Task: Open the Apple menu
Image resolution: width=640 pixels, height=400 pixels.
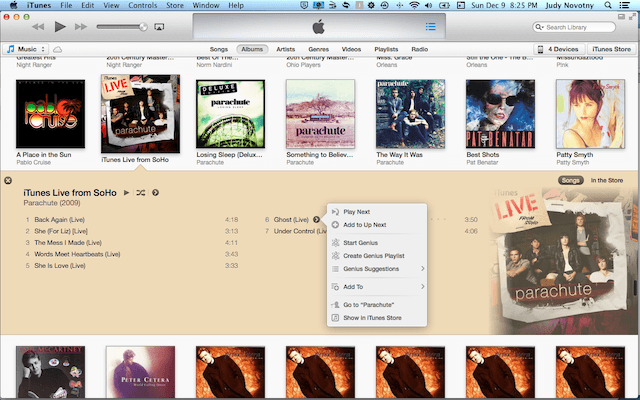Action: [x=13, y=5]
